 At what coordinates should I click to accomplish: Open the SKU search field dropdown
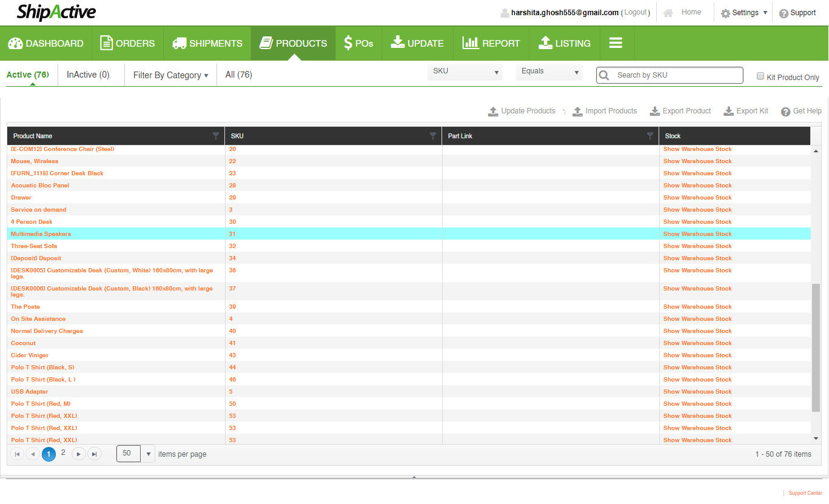(465, 72)
